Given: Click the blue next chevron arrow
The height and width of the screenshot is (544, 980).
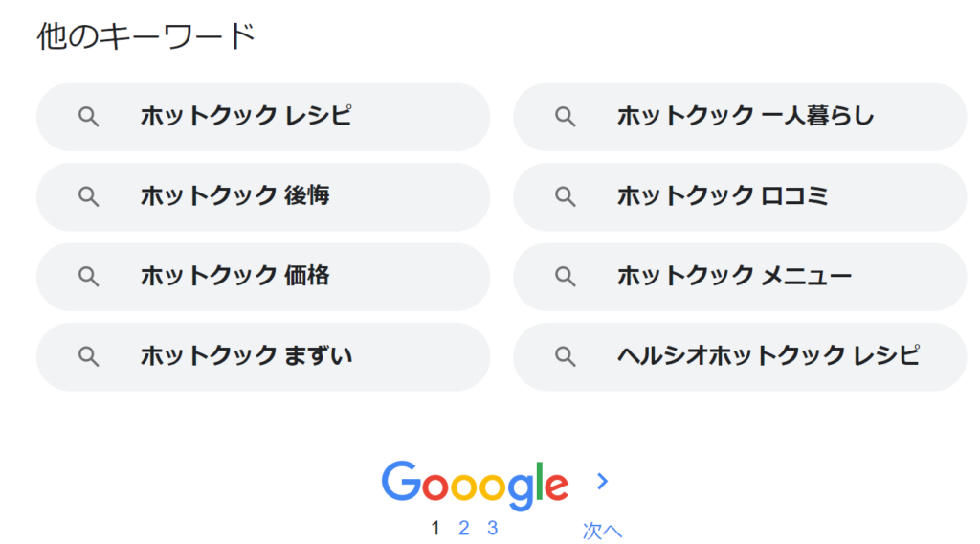Looking at the screenshot, I should (603, 481).
